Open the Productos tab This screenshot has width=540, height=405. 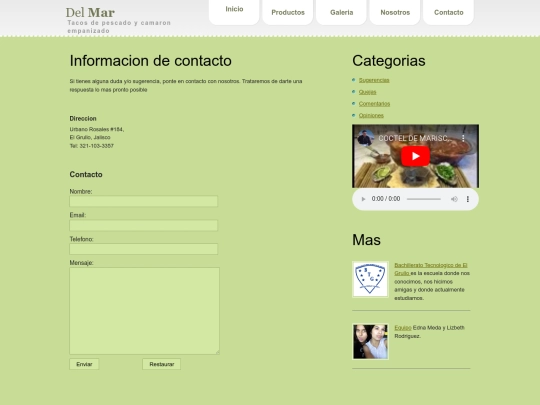pyautogui.click(x=288, y=12)
